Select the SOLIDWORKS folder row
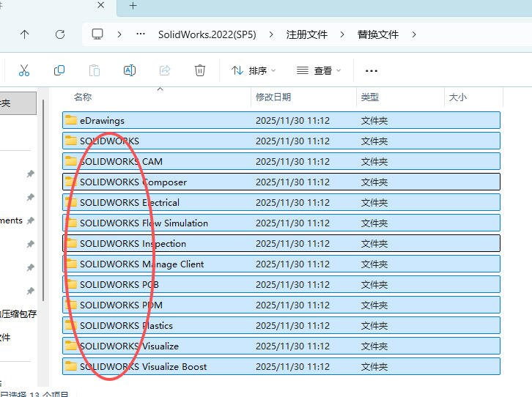Image resolution: width=532 pixels, height=397 pixels. tap(281, 141)
